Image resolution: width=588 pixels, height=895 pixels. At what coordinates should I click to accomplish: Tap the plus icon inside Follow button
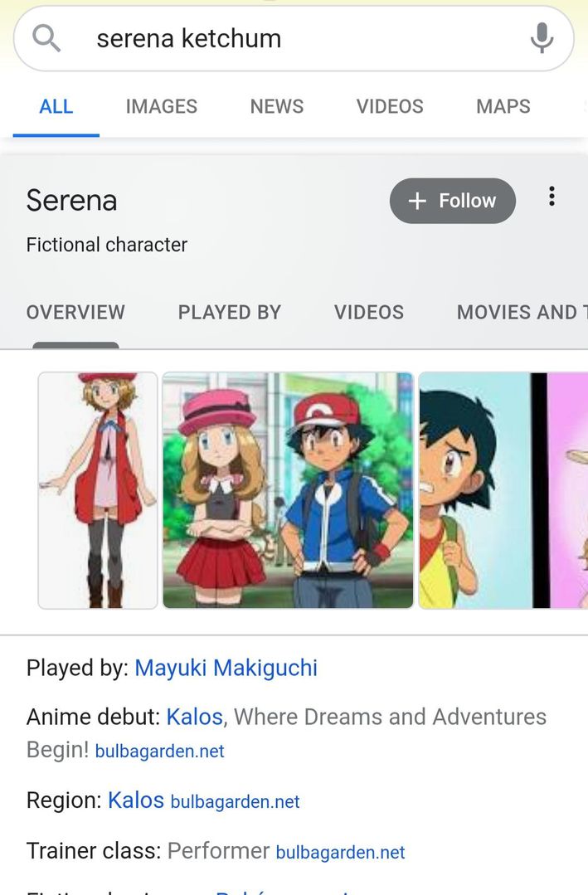pos(417,201)
